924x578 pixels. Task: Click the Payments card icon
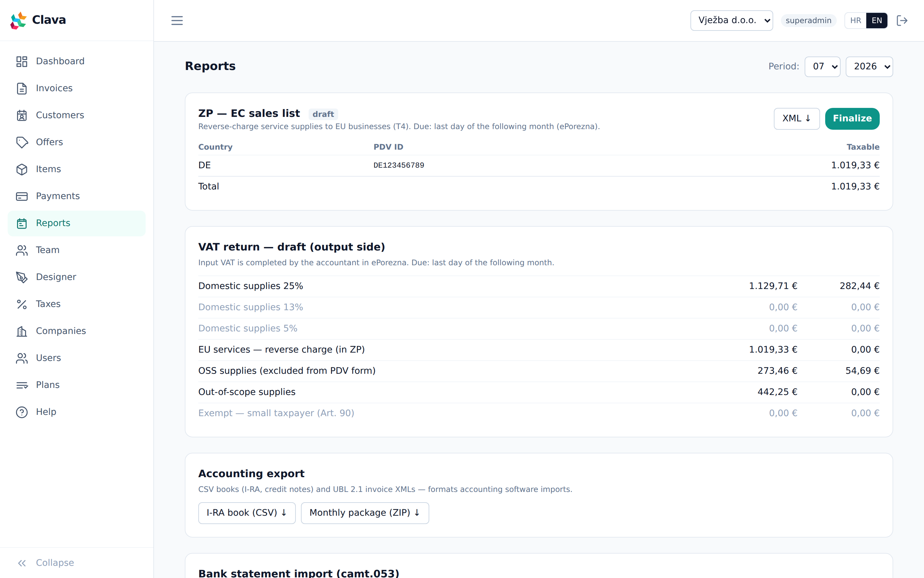point(22,196)
